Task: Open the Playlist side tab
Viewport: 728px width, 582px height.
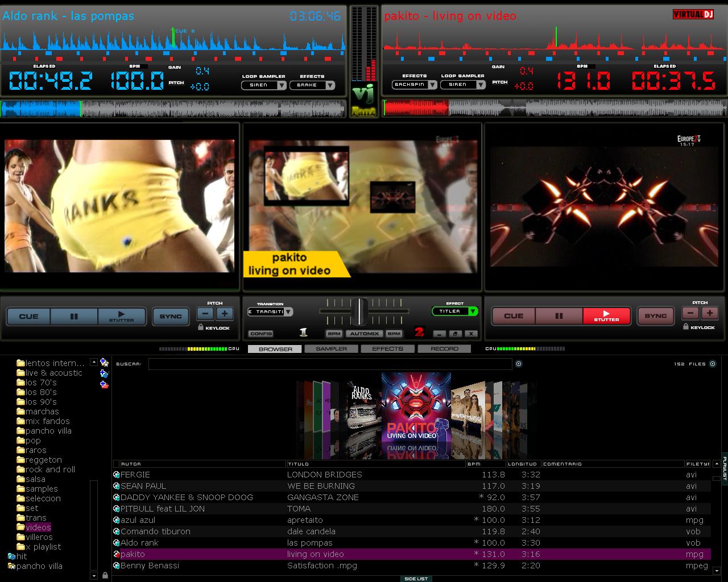Action: click(725, 468)
